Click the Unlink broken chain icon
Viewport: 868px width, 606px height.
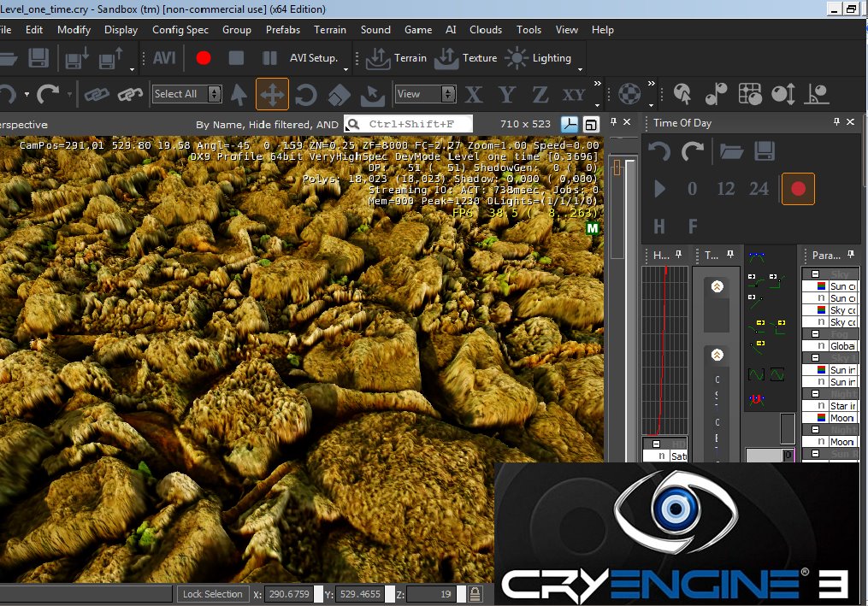point(130,95)
